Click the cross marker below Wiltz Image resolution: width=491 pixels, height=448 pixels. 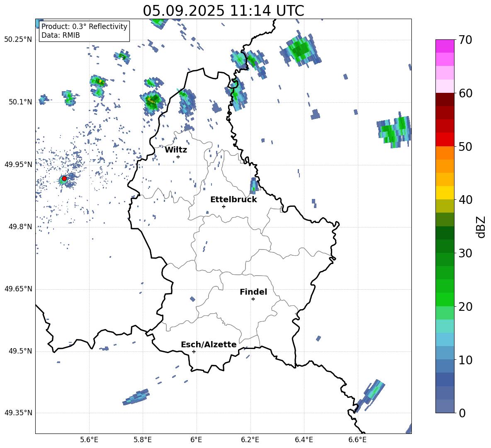(178, 157)
